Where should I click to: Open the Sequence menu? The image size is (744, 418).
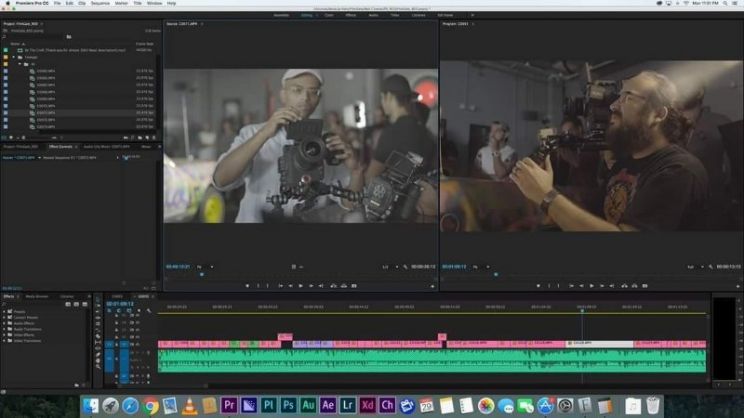(100, 3)
